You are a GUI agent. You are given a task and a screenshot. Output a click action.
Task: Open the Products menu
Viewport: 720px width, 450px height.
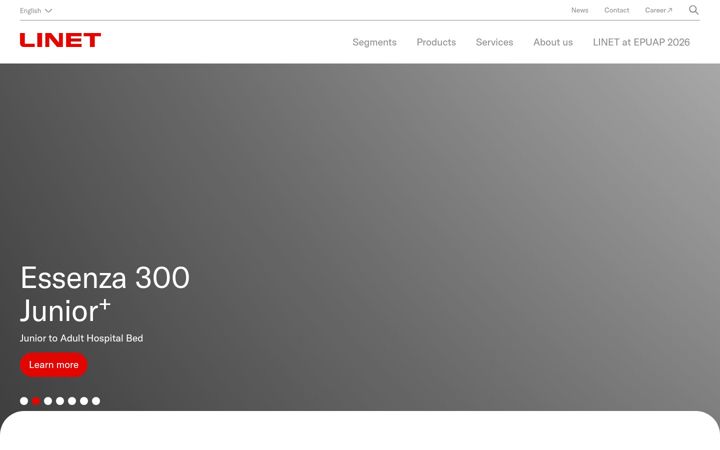[436, 42]
